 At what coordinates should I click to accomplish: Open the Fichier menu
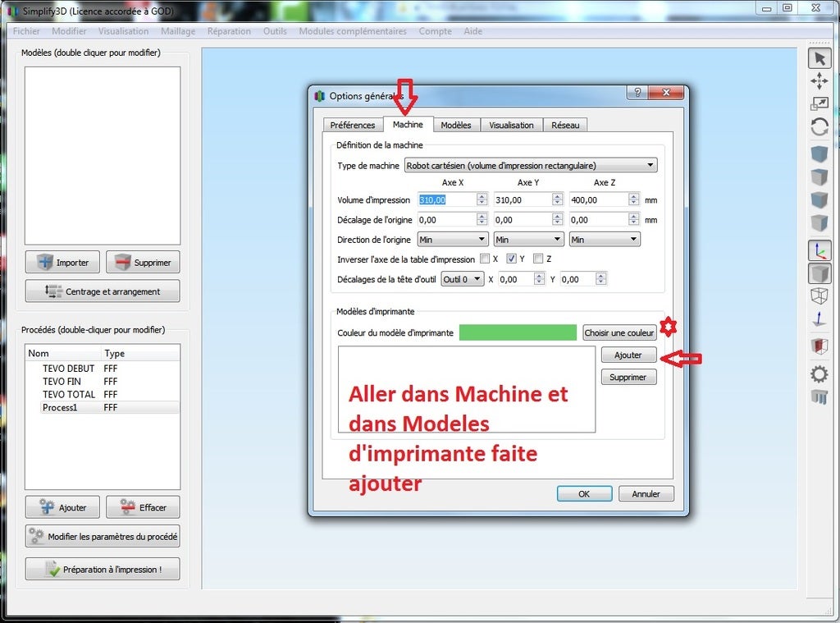26,31
